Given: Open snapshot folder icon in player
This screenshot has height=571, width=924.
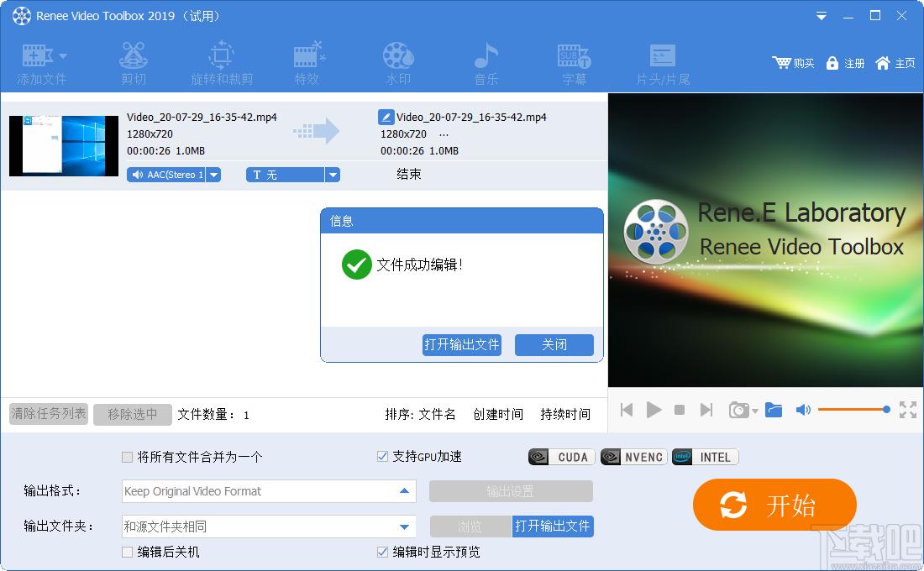Looking at the screenshot, I should point(774,410).
